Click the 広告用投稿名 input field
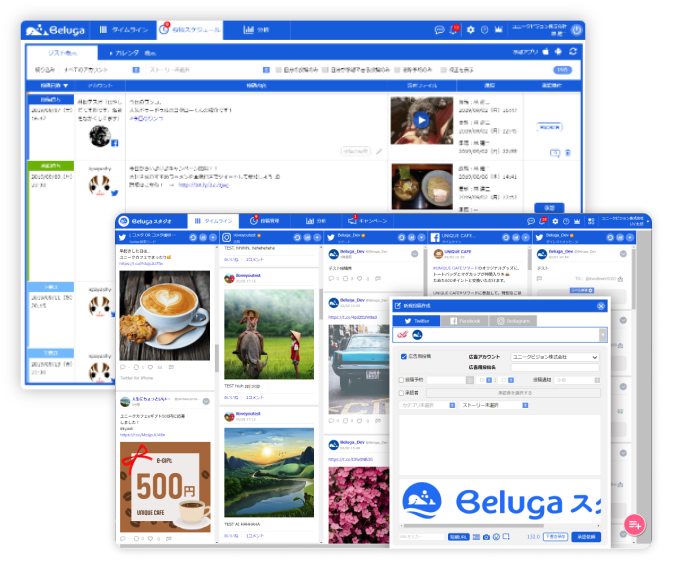 pos(555,367)
